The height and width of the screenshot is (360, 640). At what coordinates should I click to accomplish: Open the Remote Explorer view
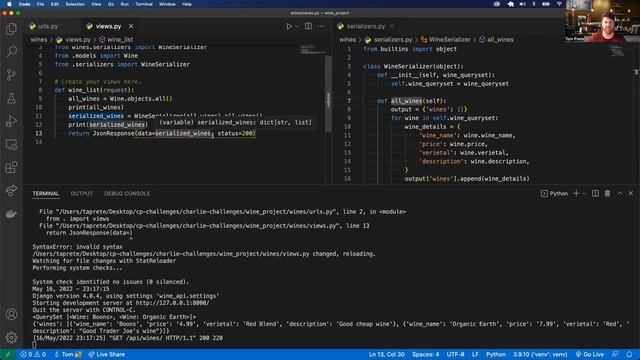coord(11,144)
